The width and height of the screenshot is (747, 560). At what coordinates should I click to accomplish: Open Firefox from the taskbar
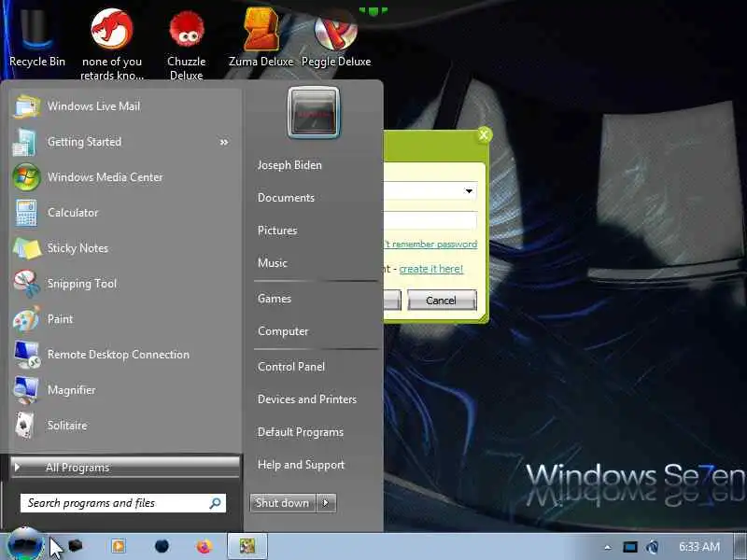coord(204,546)
